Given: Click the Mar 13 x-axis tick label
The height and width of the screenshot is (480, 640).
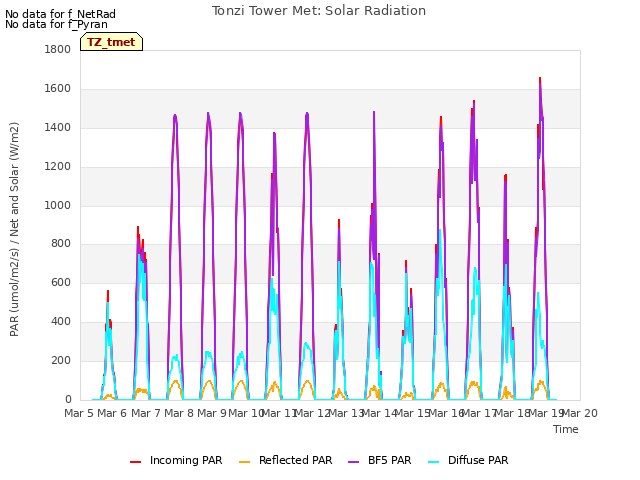Looking at the screenshot, I should pos(346,413).
